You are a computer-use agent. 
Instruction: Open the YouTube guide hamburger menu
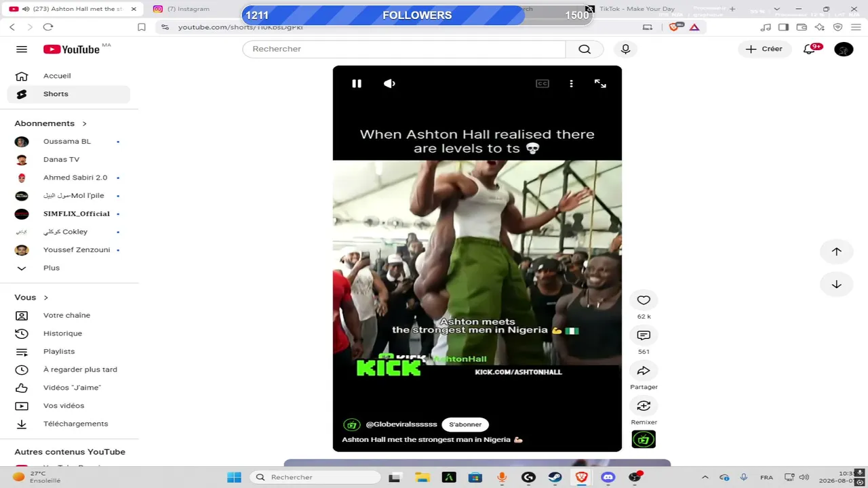(x=22, y=49)
